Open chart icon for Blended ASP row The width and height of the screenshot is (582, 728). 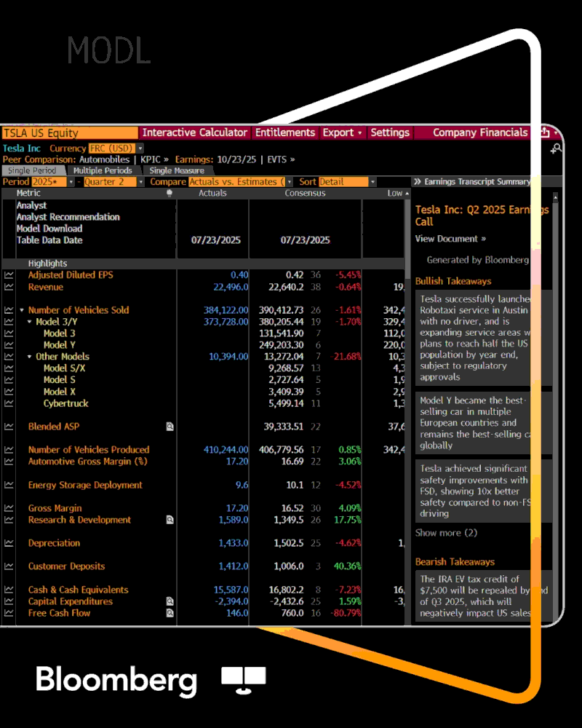point(9,427)
